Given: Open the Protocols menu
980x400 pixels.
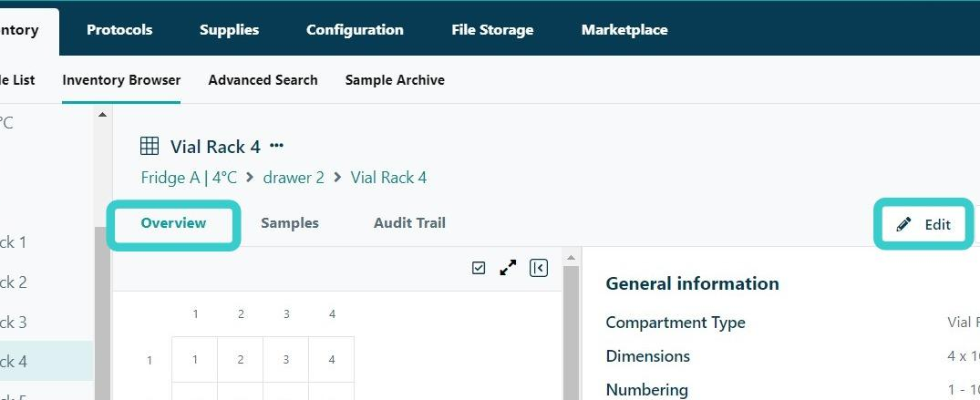Looking at the screenshot, I should (119, 29).
